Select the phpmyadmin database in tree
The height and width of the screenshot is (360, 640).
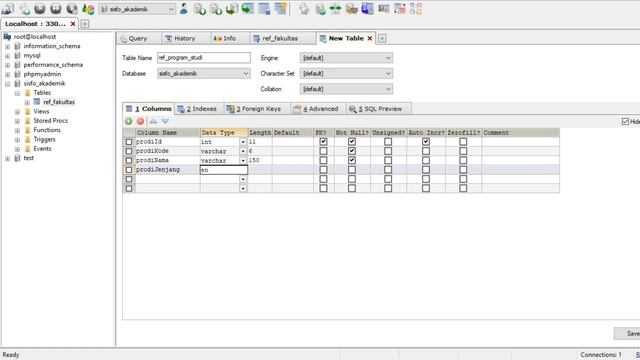42,74
